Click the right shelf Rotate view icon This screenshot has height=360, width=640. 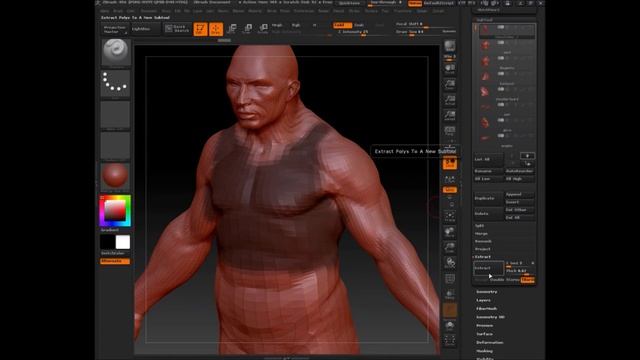(449, 263)
